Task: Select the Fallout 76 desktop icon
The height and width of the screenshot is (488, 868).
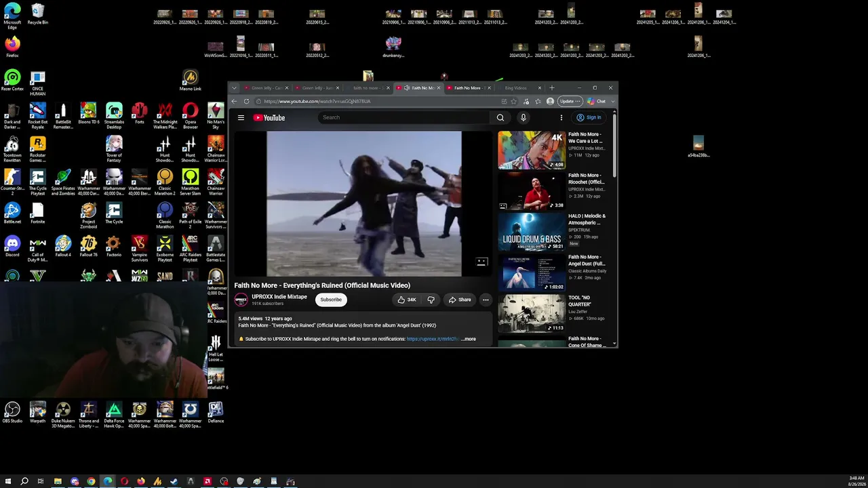Action: click(x=88, y=247)
